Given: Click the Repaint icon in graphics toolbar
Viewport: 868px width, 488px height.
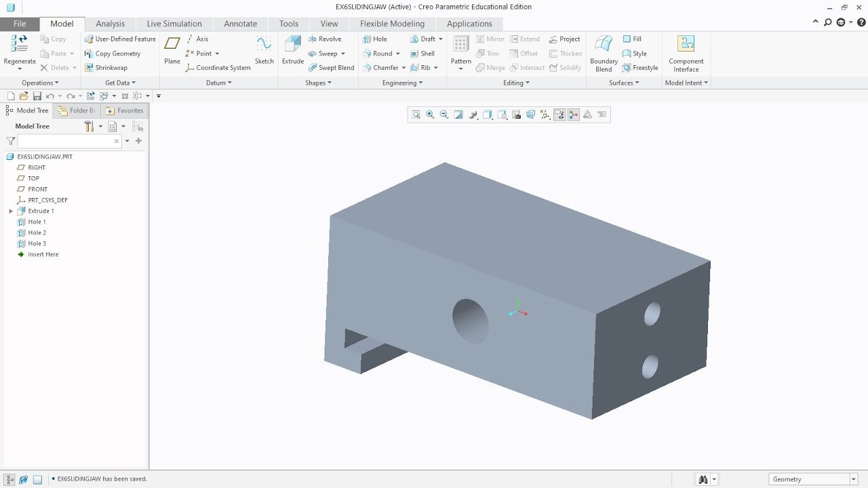Looking at the screenshot, I should 458,115.
